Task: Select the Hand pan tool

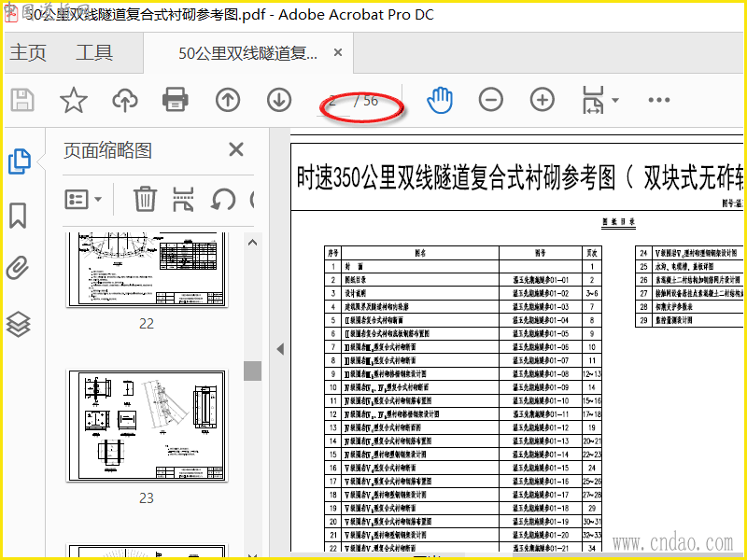Action: [x=439, y=100]
